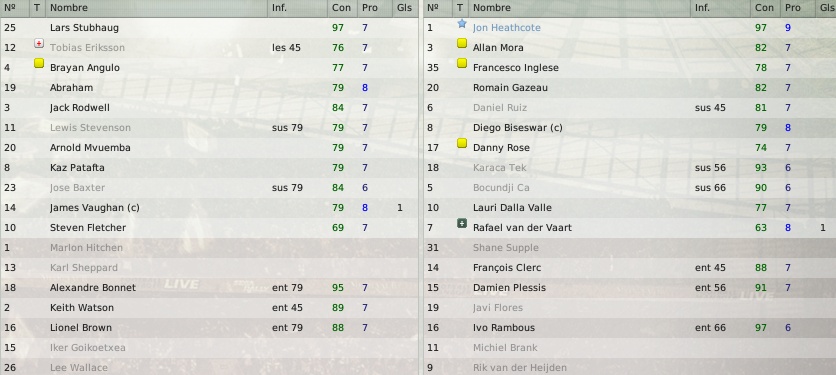Click Allan Mora's yellow card icon
The width and height of the screenshot is (836, 375).
(x=462, y=43)
